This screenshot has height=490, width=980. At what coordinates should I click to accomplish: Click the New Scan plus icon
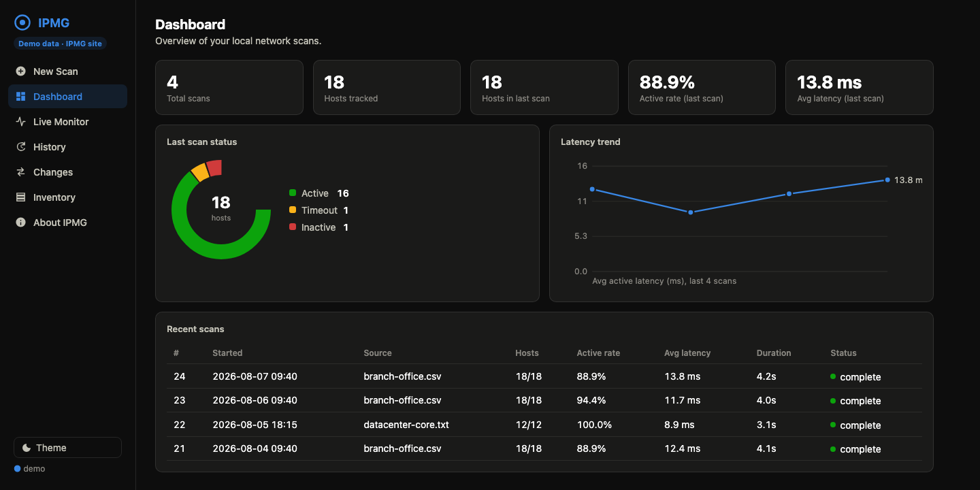[20, 71]
